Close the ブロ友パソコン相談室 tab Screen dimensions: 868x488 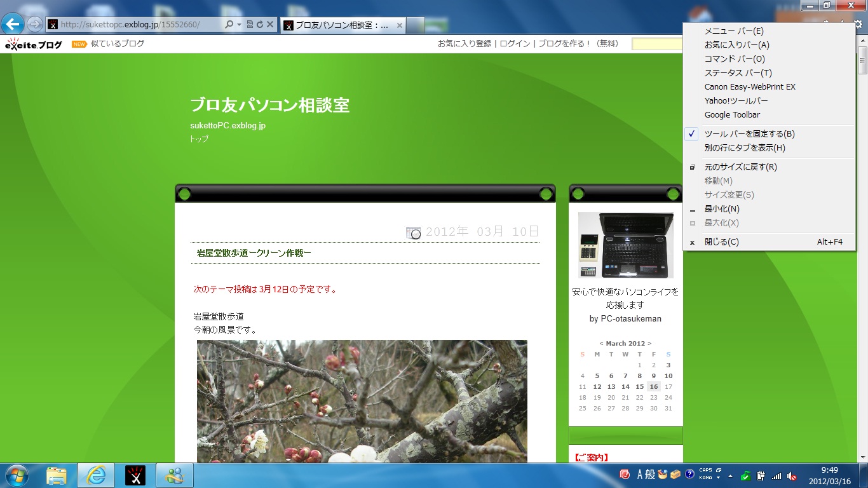click(399, 25)
